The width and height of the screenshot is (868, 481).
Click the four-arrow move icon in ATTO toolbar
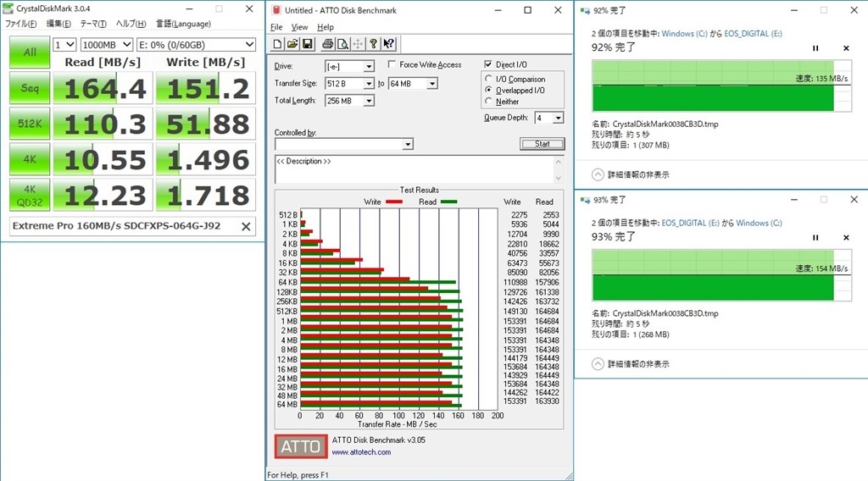click(x=359, y=44)
